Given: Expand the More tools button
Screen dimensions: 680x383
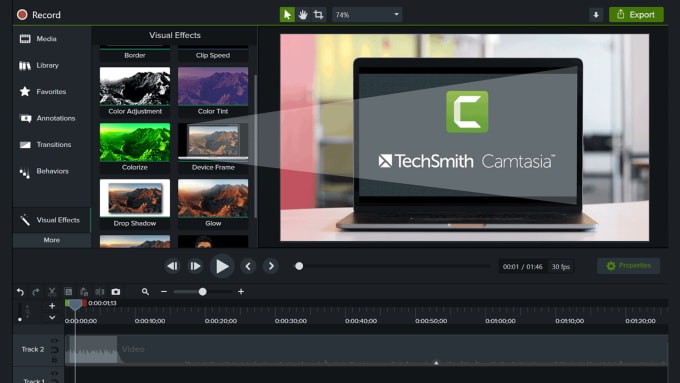Looking at the screenshot, I should [52, 240].
